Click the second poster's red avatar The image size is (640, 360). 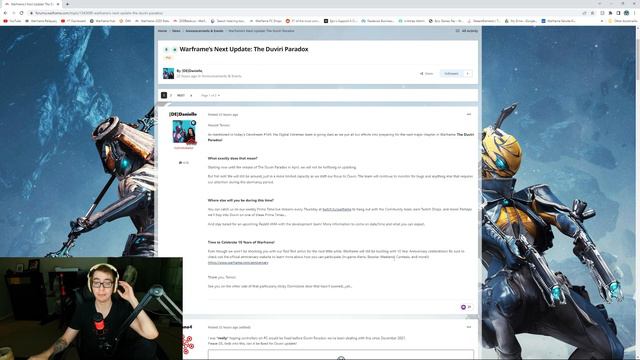[x=188, y=344]
